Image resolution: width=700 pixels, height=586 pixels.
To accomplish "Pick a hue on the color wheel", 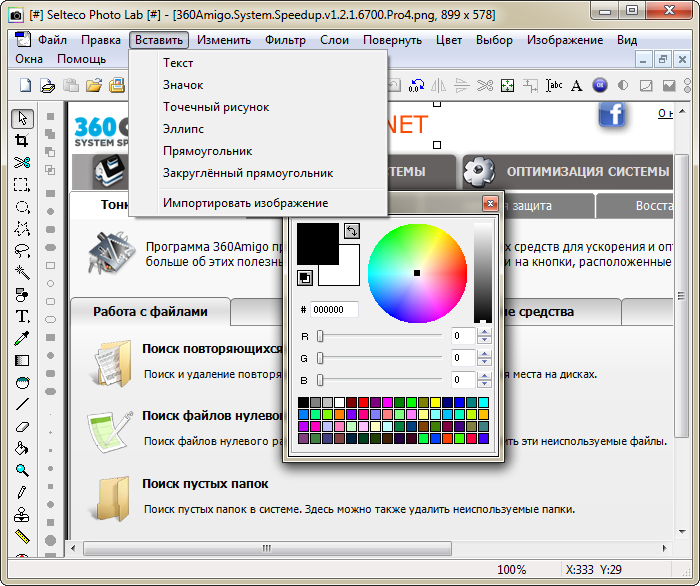I will point(417,273).
